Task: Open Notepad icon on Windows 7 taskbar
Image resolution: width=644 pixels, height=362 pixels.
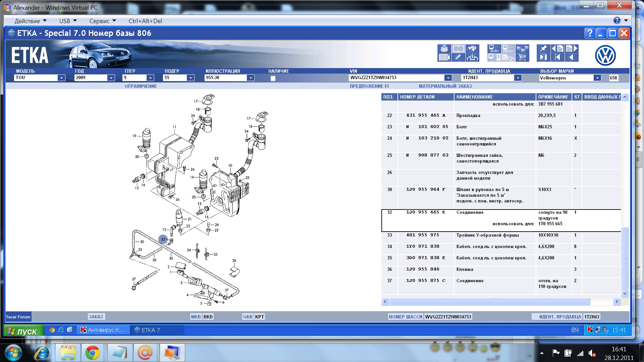Action: click(x=120, y=353)
